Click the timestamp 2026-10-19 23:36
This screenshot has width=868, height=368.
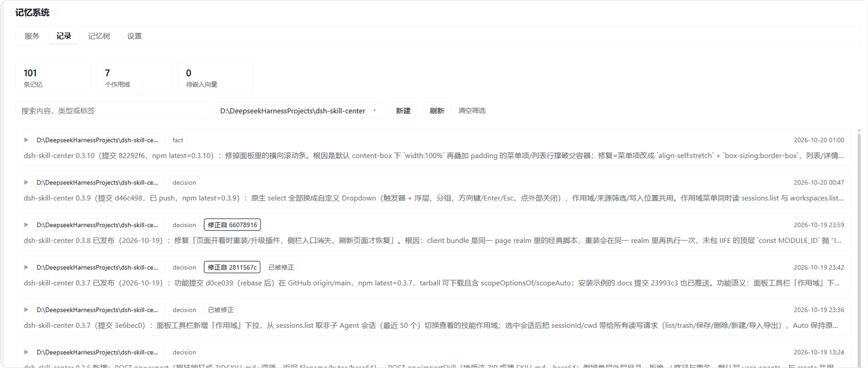(819, 310)
